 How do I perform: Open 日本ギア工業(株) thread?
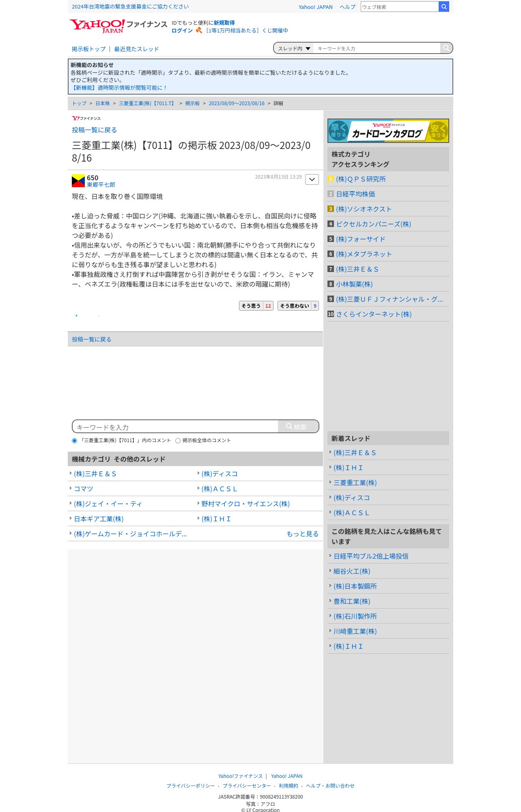click(x=99, y=519)
